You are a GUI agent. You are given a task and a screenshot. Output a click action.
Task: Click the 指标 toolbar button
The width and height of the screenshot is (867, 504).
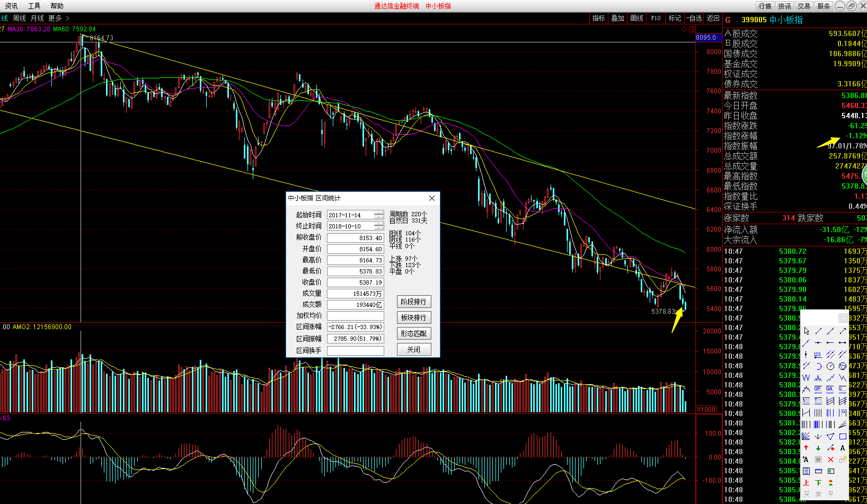[598, 18]
